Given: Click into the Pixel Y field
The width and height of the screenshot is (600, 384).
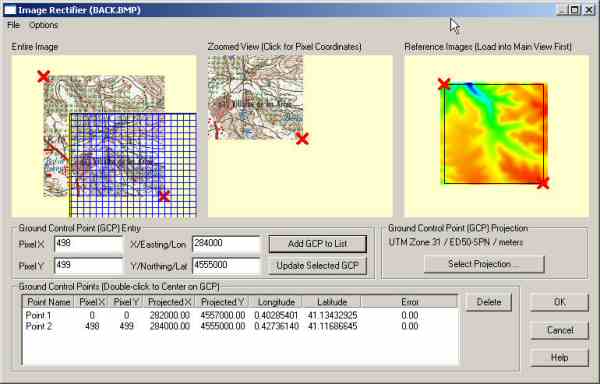Looking at the screenshot, I should (x=88, y=265).
